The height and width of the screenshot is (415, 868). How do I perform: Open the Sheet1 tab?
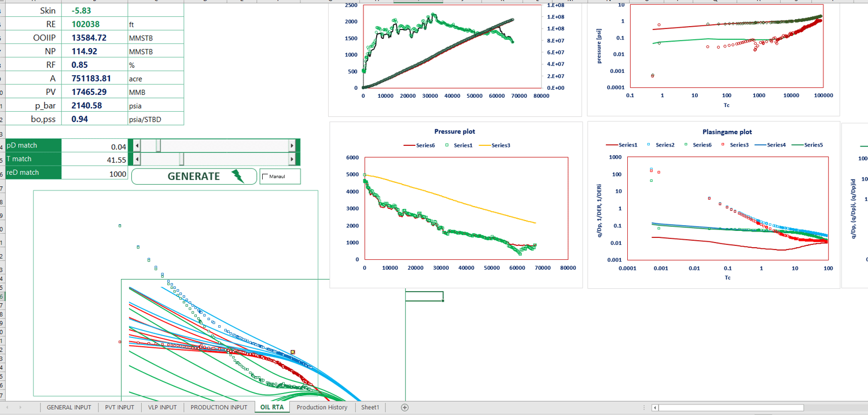[x=370, y=407]
